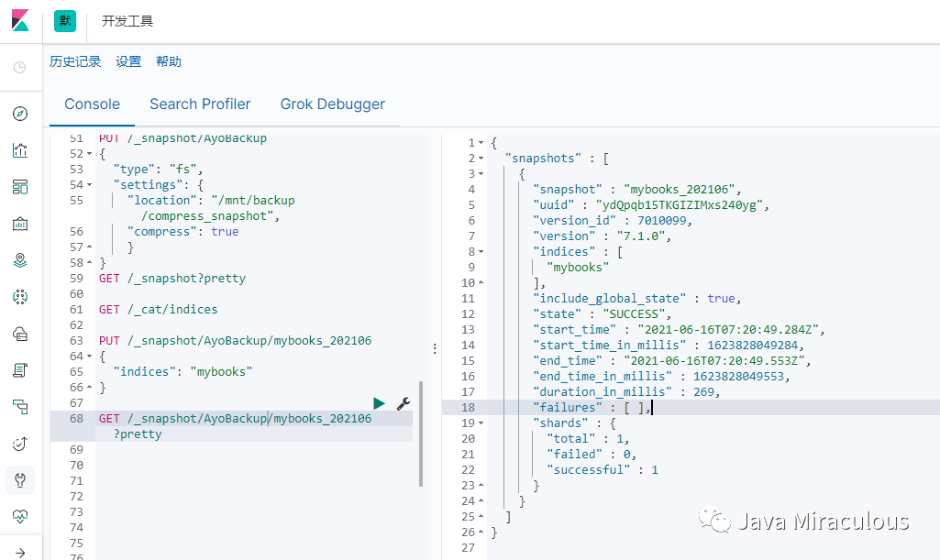The height and width of the screenshot is (560, 940).
Task: Open Machine Learning from the sidebar
Action: click(20, 297)
